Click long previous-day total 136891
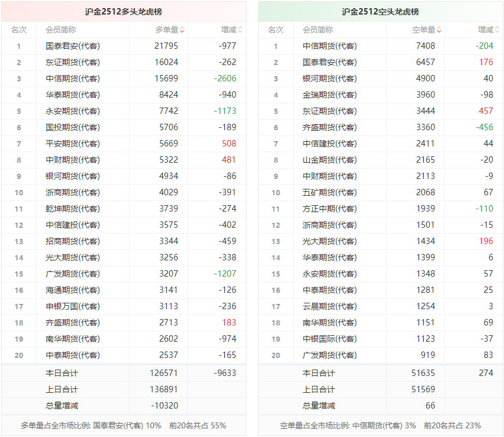The width and height of the screenshot is (504, 437). pos(163,389)
